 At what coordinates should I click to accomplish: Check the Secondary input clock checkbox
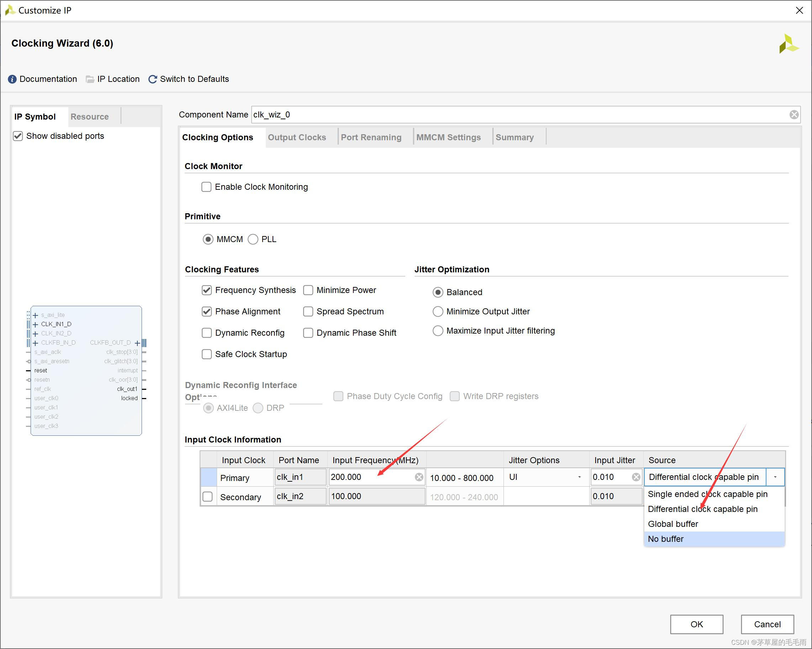point(207,497)
